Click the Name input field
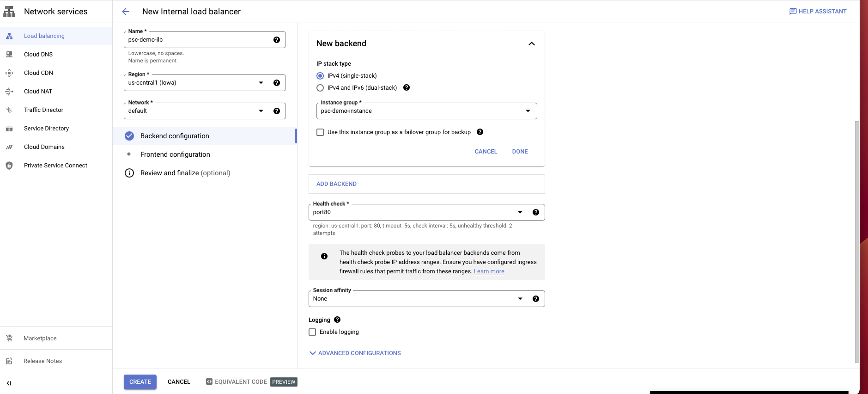The width and height of the screenshot is (868, 394). coord(199,40)
